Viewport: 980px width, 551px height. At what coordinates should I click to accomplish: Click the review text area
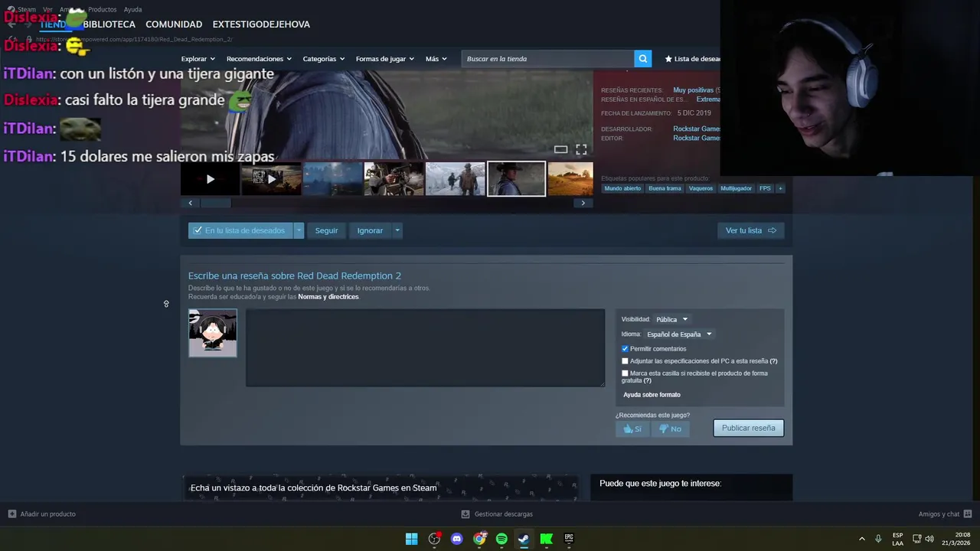click(425, 348)
